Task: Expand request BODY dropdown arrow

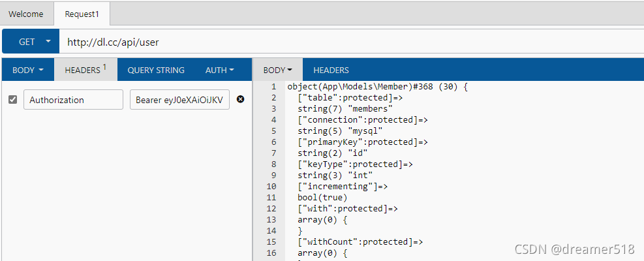Action: pyautogui.click(x=40, y=70)
